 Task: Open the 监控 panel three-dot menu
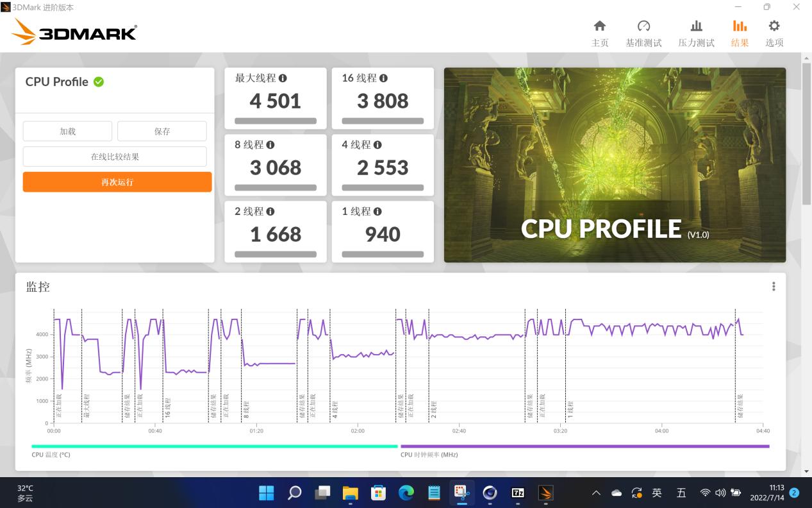(x=774, y=287)
